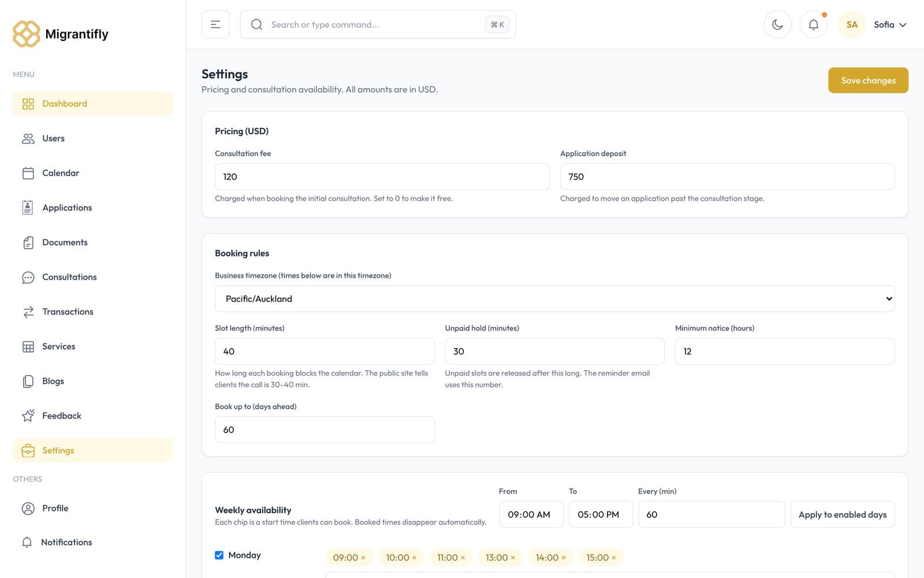Viewport: 924px width, 578px height.
Task: Uncheck the Monday availability checkbox
Action: pos(219,555)
